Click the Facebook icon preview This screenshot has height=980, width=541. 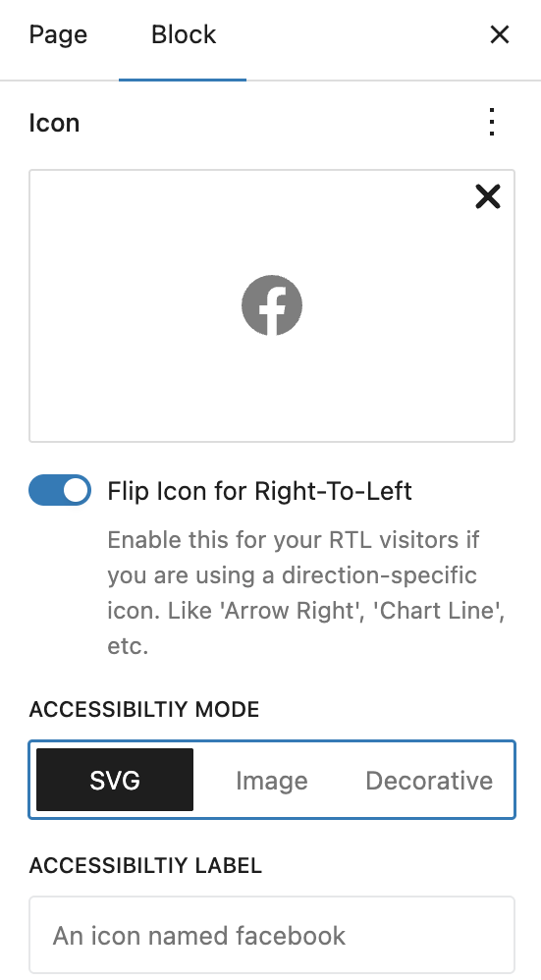(x=272, y=305)
